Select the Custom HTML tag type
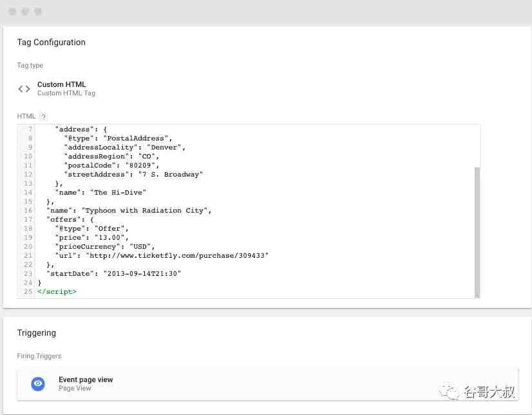The image size is (532, 415). pos(61,88)
